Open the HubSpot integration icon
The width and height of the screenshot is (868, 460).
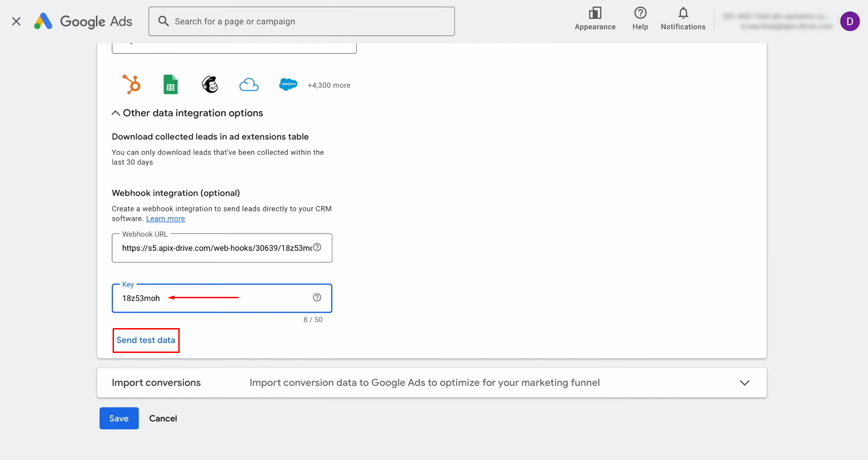(131, 84)
